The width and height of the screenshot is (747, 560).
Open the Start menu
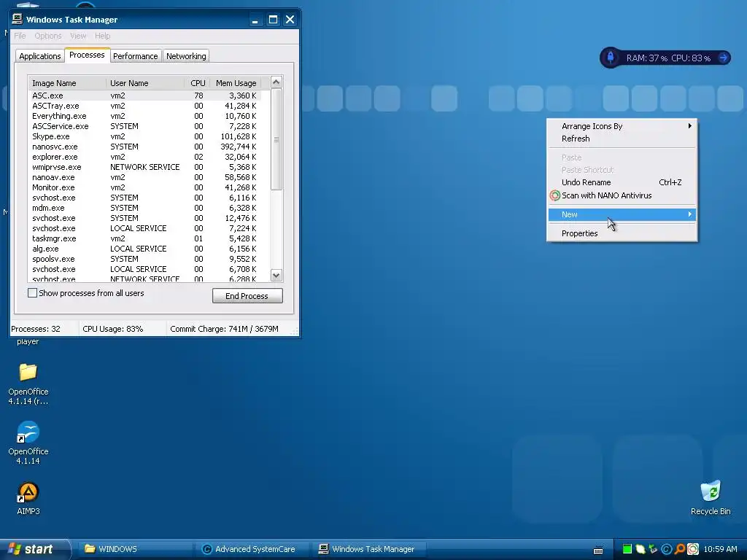[x=34, y=549]
